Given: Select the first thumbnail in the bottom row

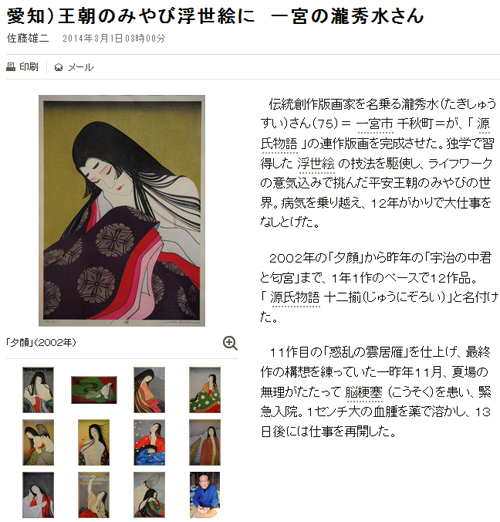Looking at the screenshot, I should click(x=38, y=495).
